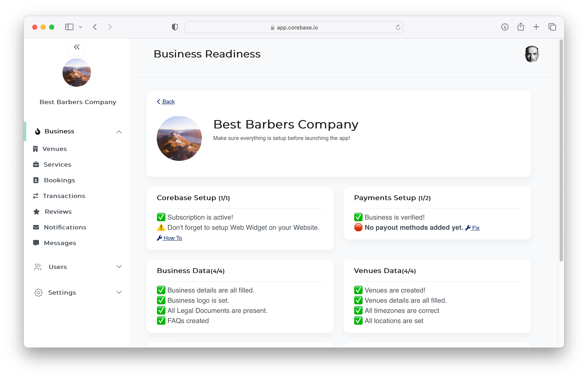The image size is (588, 379).
Task: Click the Safari sidebar toggle icon
Action: (69, 27)
